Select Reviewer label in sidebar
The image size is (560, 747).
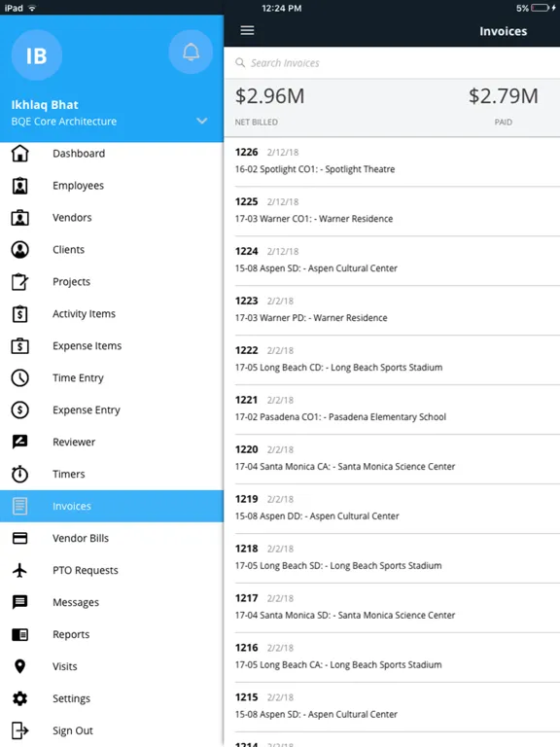74,443
